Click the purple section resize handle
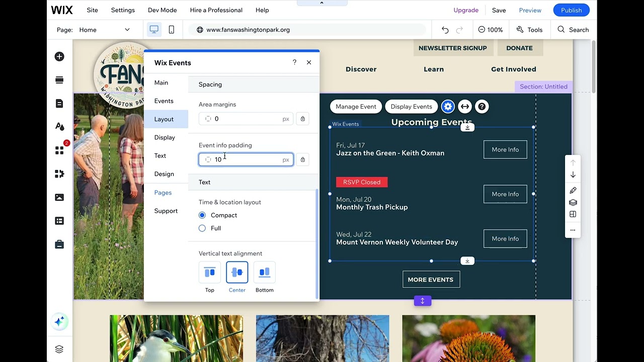Viewport: 644px width, 362px height. click(422, 301)
